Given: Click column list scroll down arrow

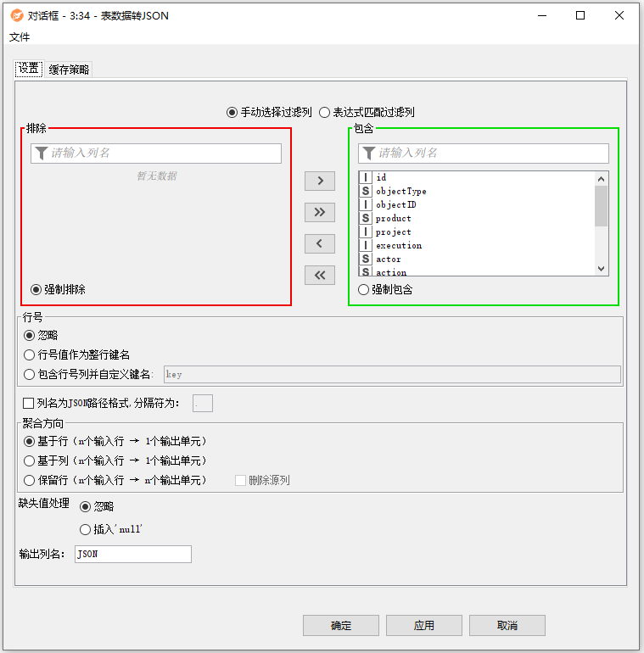Looking at the screenshot, I should tap(601, 269).
